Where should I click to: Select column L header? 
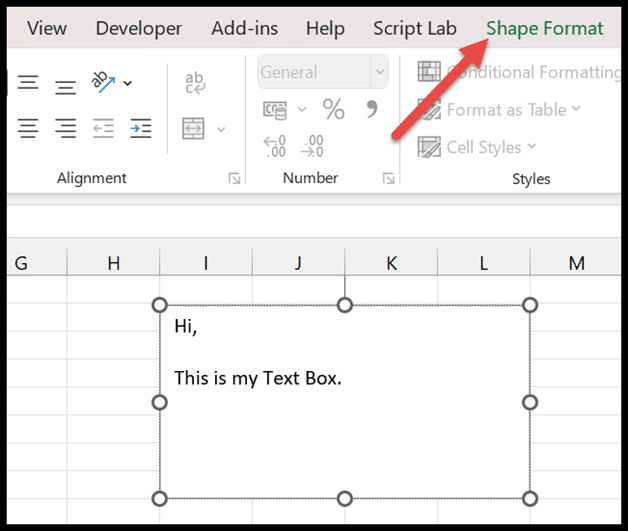point(484,263)
